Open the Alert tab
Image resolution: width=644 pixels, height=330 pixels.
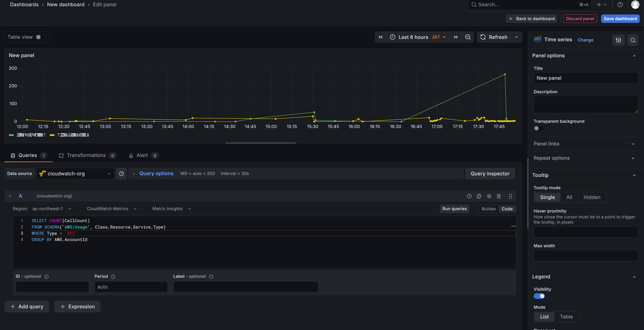pyautogui.click(x=142, y=155)
